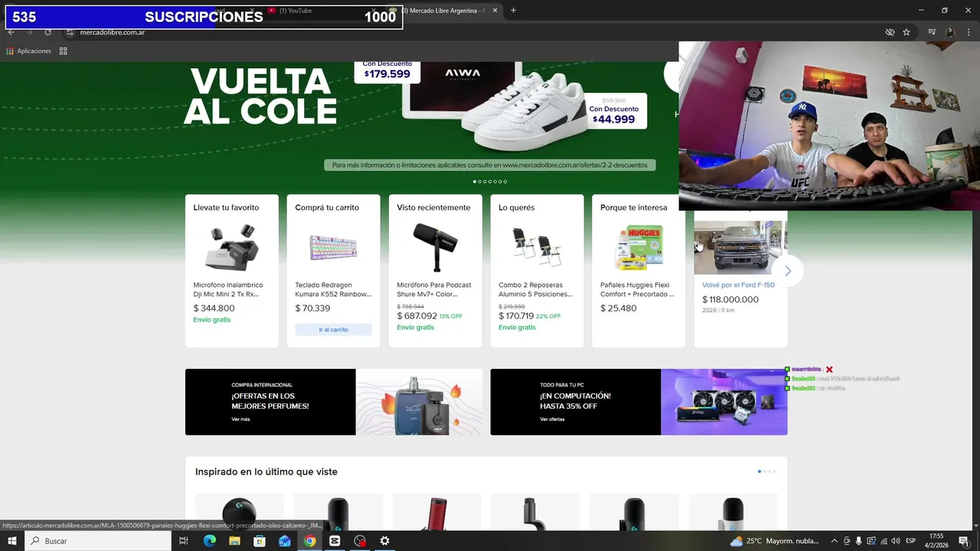
Task: Open Task View from the taskbar
Action: pos(184,541)
